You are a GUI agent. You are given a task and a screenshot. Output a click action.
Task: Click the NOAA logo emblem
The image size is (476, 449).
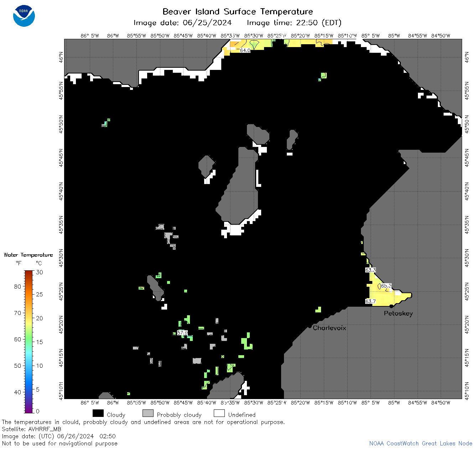pos(24,16)
